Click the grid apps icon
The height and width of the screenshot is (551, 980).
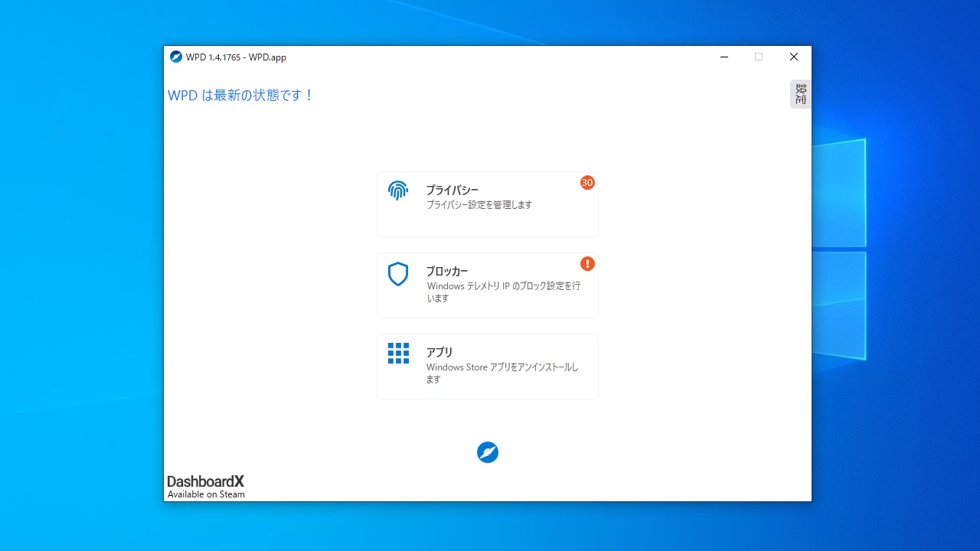point(398,353)
